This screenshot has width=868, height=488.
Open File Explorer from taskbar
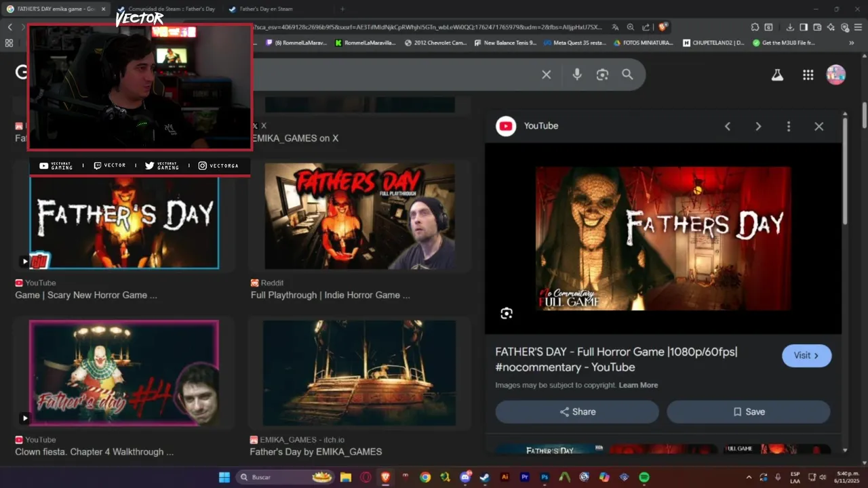click(x=345, y=477)
